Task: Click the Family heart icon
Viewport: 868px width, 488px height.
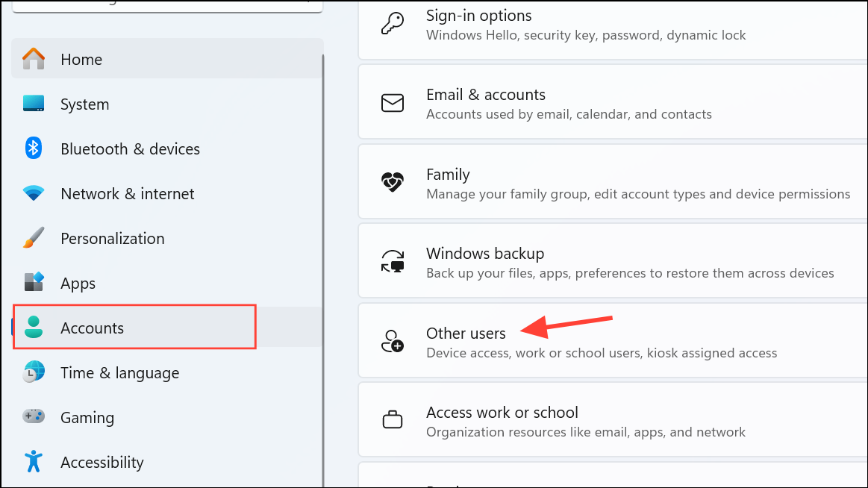Action: click(393, 182)
